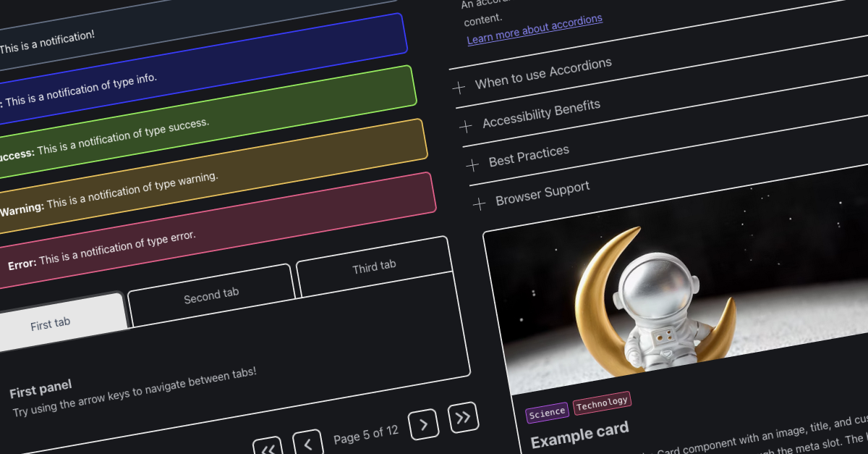Jump to first page with double left chevron
The image size is (868, 454).
pos(268,447)
